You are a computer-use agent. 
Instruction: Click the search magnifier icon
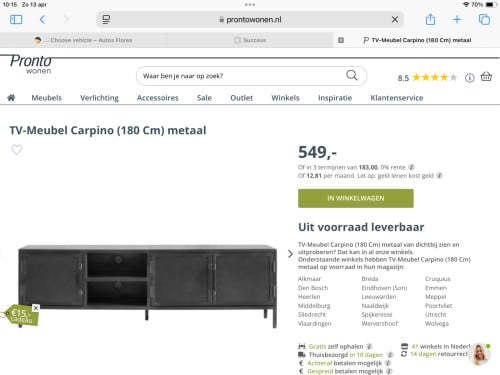pos(352,75)
